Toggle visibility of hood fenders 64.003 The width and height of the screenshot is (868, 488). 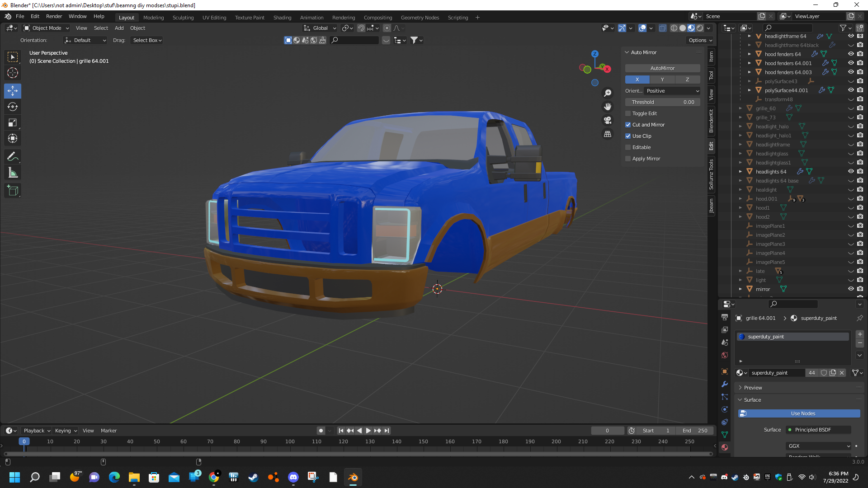point(851,72)
